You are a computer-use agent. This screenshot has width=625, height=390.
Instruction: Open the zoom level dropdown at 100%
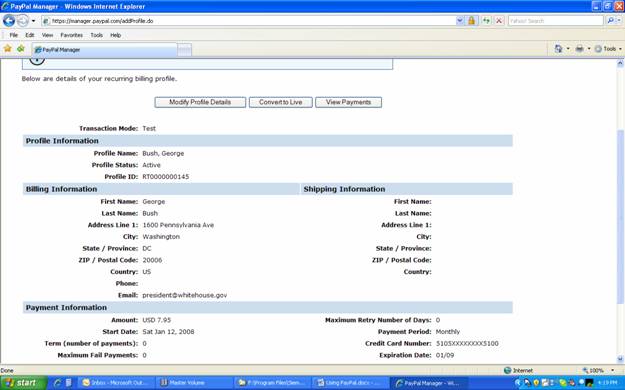pos(613,370)
